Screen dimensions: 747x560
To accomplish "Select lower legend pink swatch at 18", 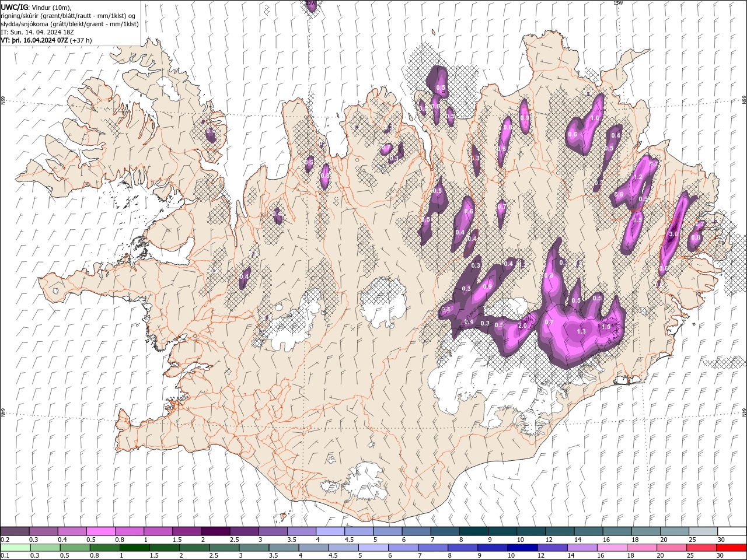I will point(642,548).
